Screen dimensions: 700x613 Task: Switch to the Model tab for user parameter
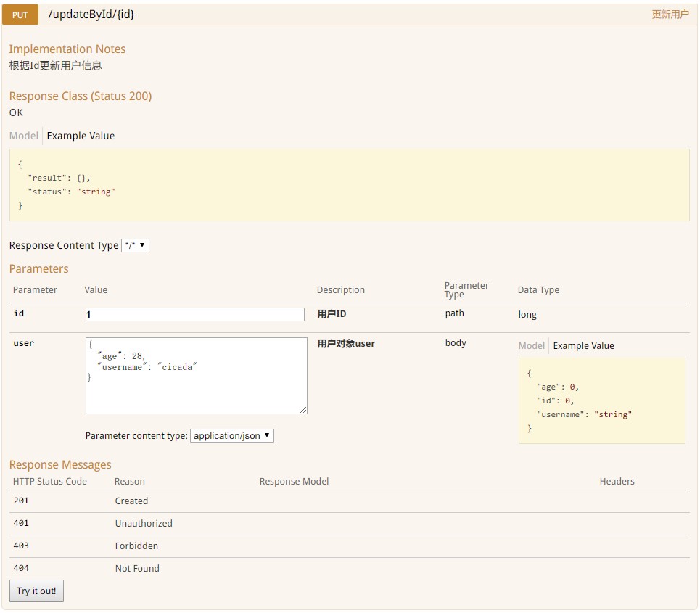click(x=532, y=345)
